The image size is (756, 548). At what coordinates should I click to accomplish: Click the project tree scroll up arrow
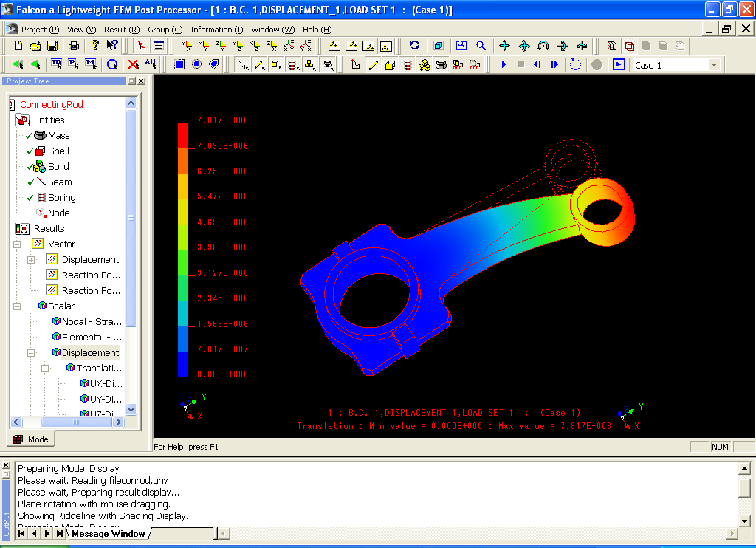point(131,103)
